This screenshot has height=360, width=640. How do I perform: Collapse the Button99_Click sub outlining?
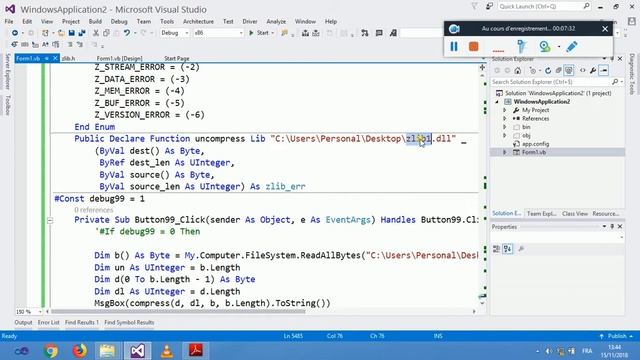tap(50, 220)
